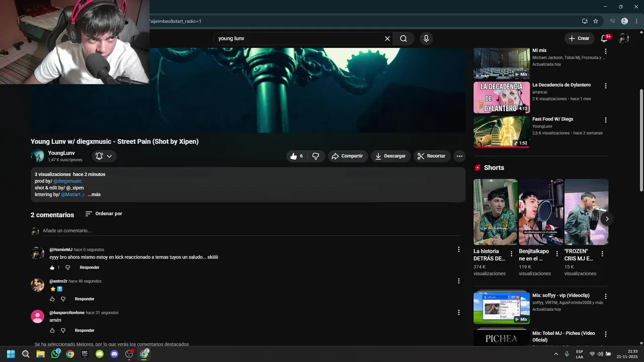Viewport: 644px width, 362px height.
Task: Open File Explorer from the taskbar
Action: click(x=40, y=354)
